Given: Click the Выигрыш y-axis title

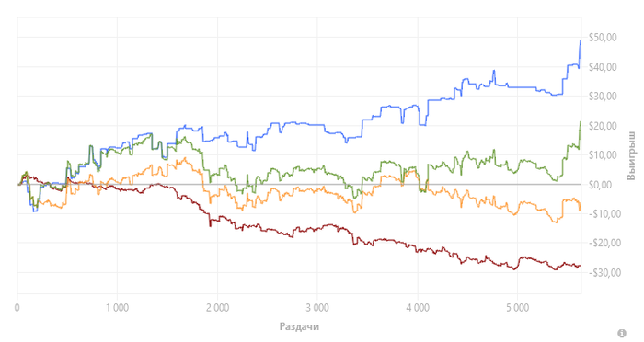Looking at the screenshot, I should point(631,155).
